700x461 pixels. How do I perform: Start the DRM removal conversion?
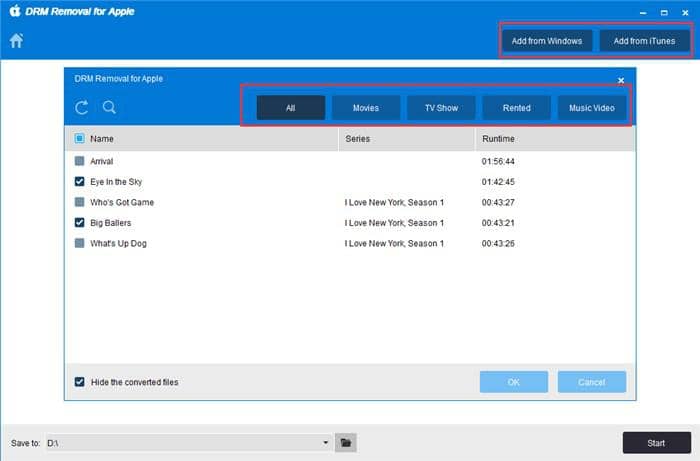657,443
